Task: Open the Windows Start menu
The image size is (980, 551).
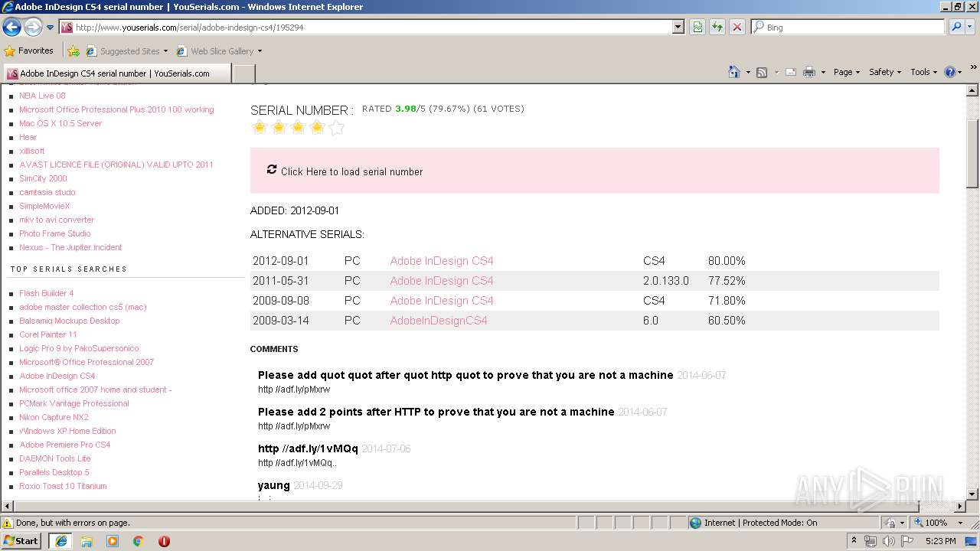Action: [x=21, y=540]
